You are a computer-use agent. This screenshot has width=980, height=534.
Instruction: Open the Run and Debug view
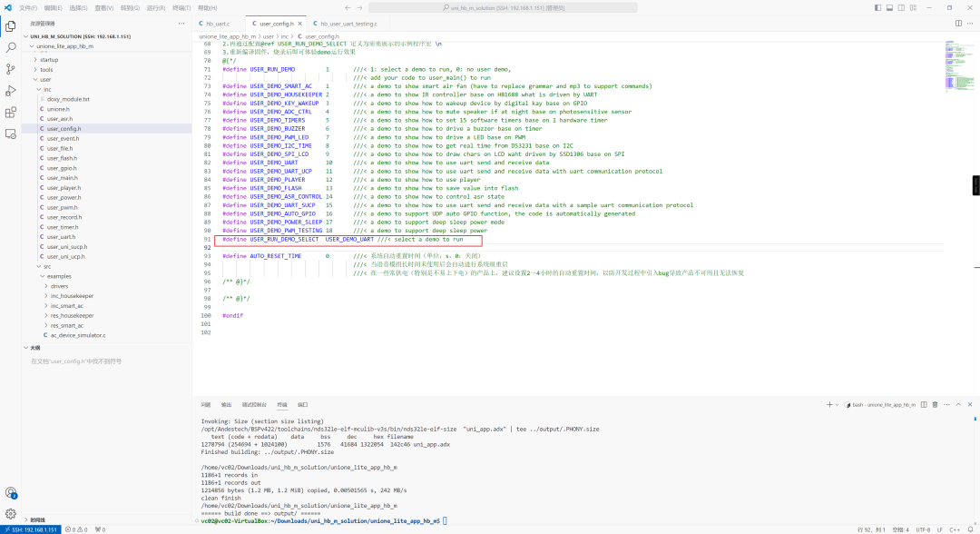pyautogui.click(x=11, y=91)
